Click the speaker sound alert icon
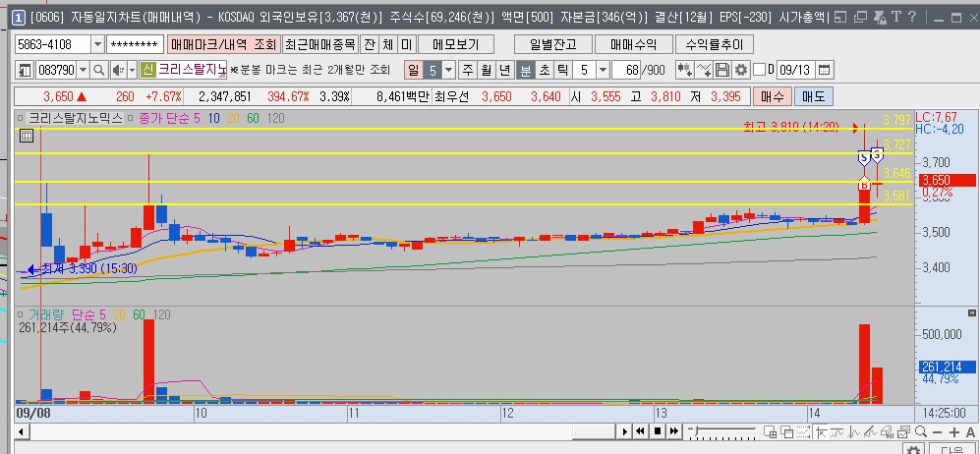The width and height of the screenshot is (980, 454). [x=118, y=70]
